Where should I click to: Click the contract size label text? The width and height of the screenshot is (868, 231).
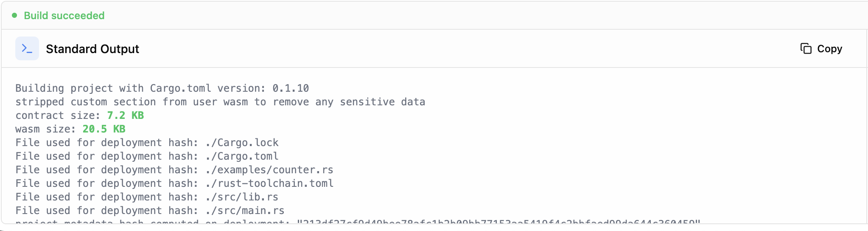[58, 115]
